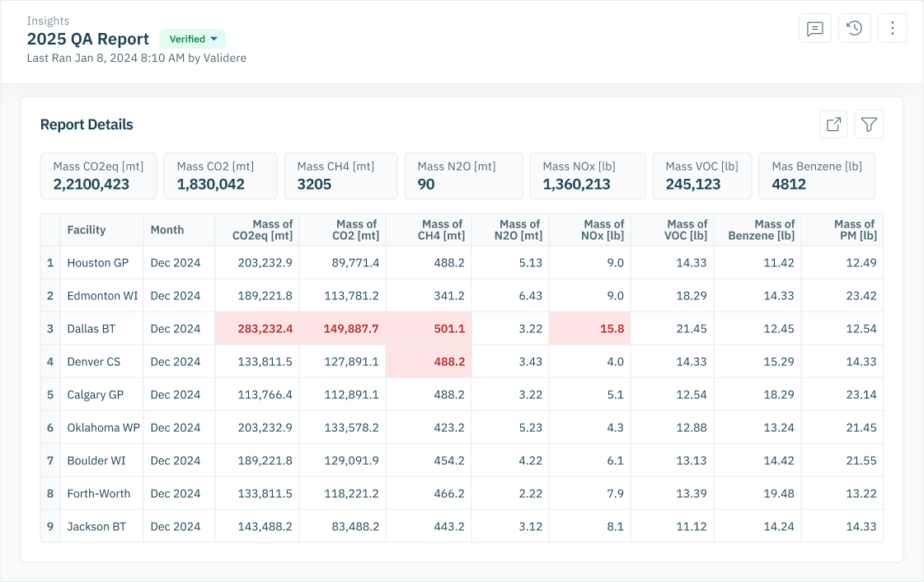Click CO2eq value 113,766.4 in Calgary row
This screenshot has height=582, width=924.
(265, 395)
